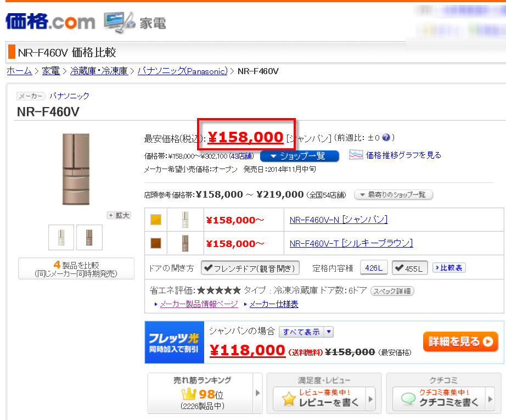Select the 426L capacity option
Image resolution: width=506 pixels, height=420 pixels.
pyautogui.click(x=374, y=268)
